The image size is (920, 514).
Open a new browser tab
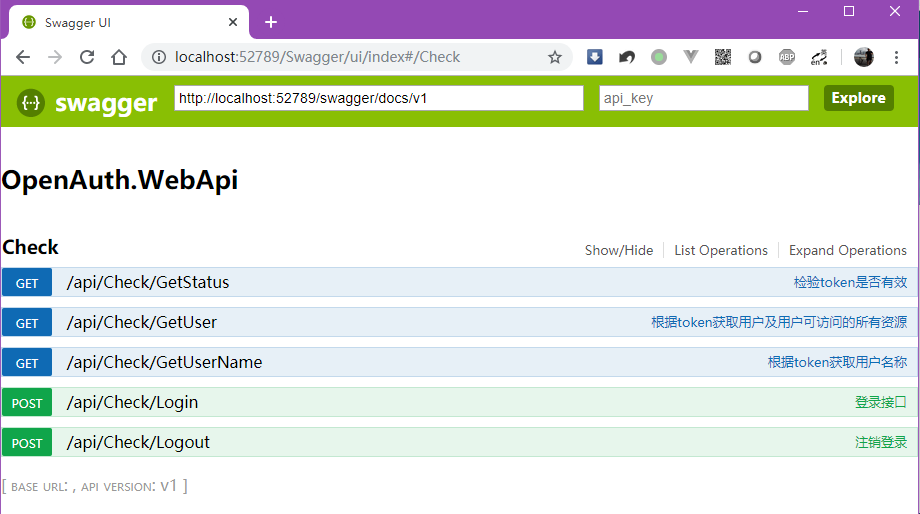point(270,22)
